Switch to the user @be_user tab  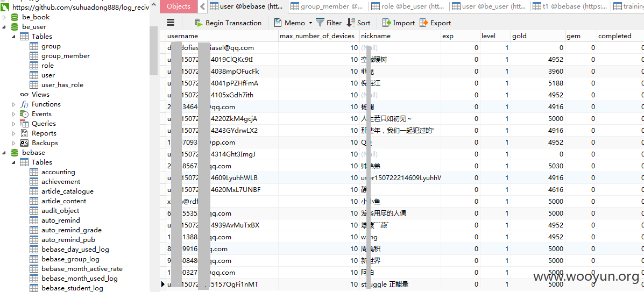click(x=490, y=6)
